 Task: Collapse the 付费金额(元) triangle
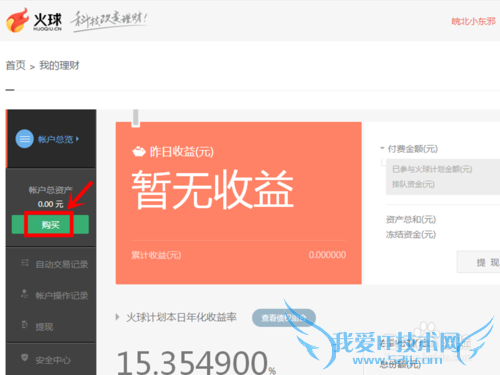tap(382, 148)
